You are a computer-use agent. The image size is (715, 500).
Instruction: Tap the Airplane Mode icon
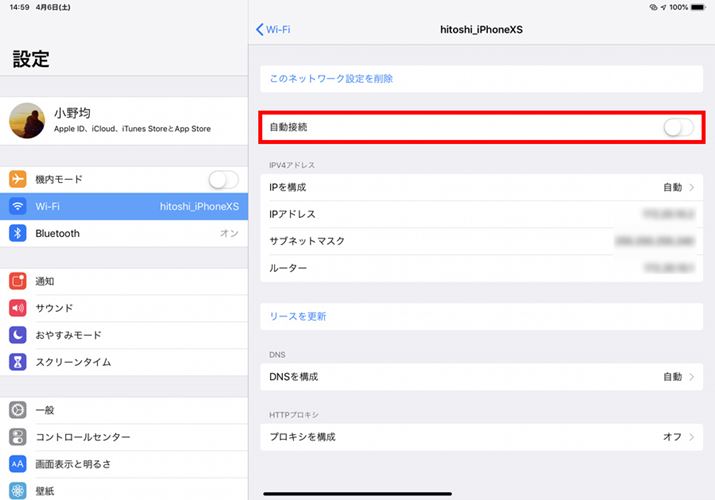click(18, 179)
